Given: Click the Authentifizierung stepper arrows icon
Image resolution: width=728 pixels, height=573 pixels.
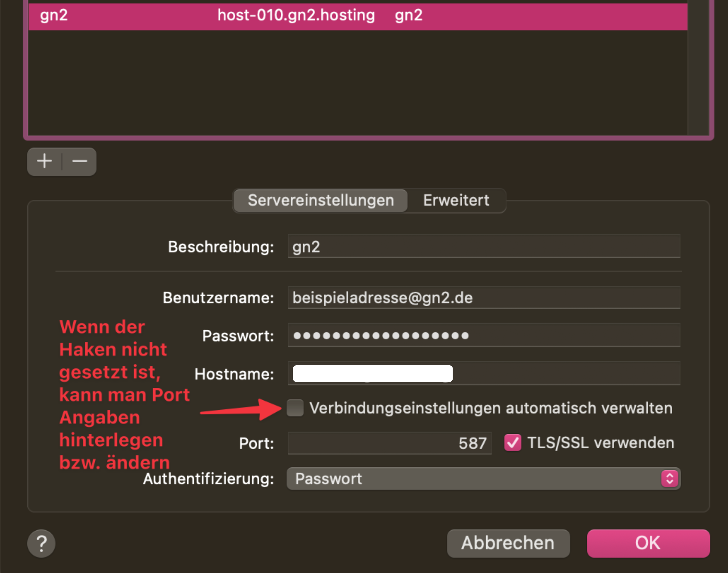Looking at the screenshot, I should (670, 479).
